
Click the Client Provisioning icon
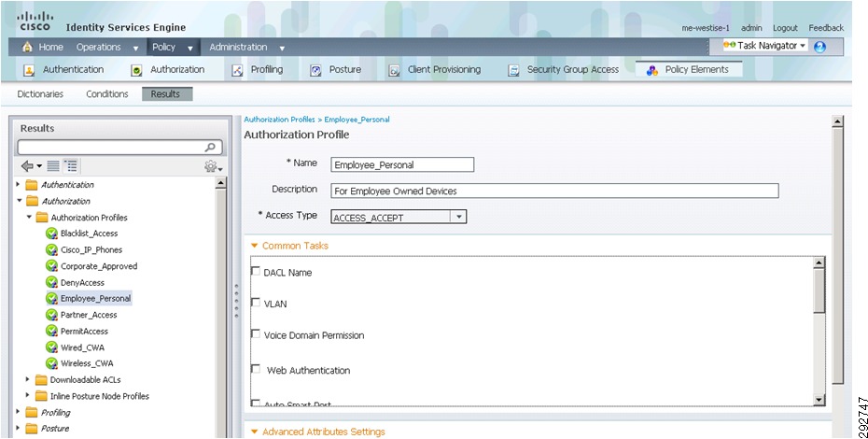pos(394,70)
